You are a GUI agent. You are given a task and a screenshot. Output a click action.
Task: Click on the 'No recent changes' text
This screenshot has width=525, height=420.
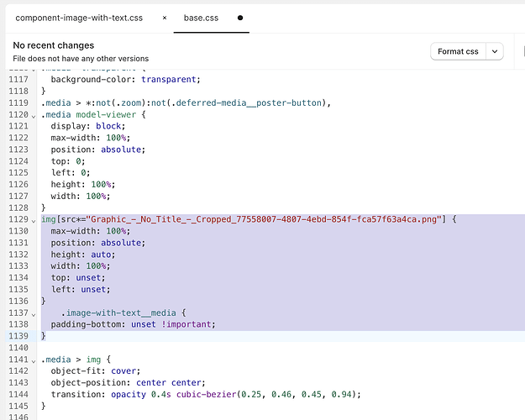(54, 45)
